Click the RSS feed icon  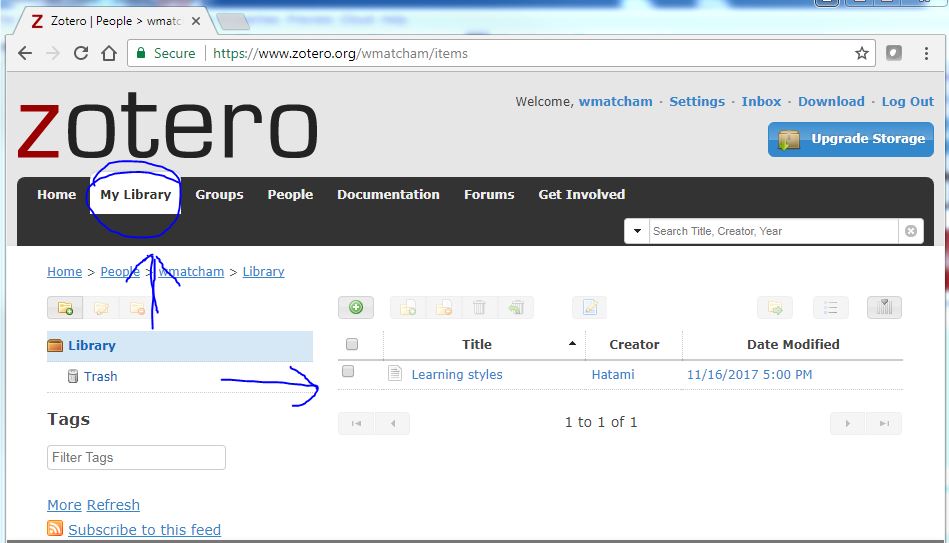click(55, 528)
